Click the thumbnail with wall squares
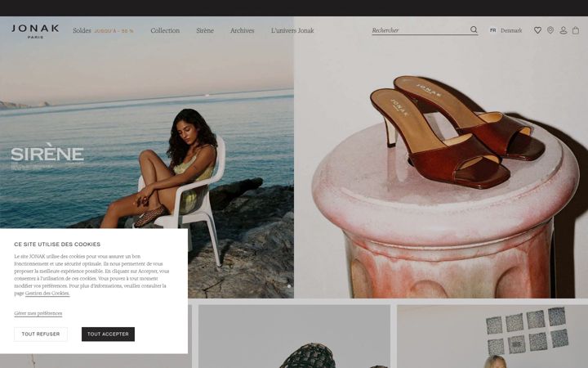The height and width of the screenshot is (368, 588). point(492,336)
